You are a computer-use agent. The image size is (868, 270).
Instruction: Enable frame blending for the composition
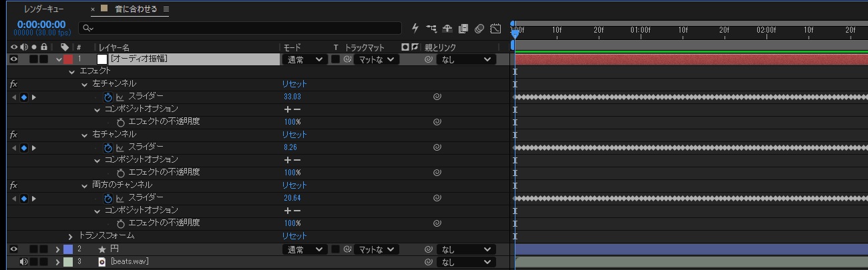pyautogui.click(x=463, y=28)
